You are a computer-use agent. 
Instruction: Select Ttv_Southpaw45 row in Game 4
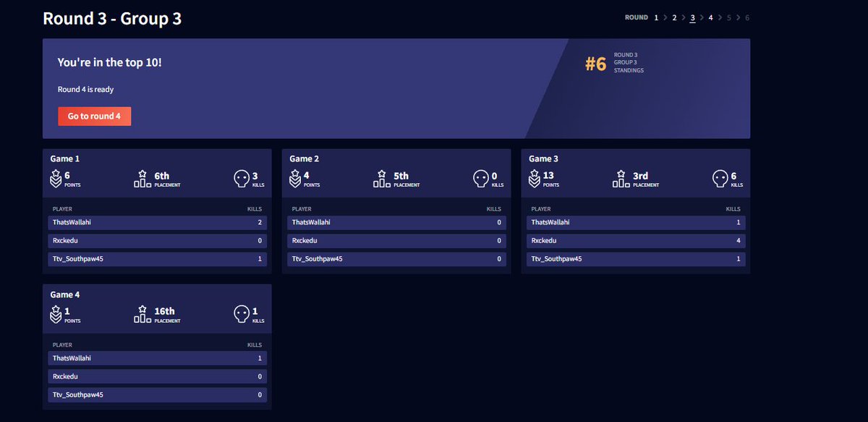coord(157,394)
